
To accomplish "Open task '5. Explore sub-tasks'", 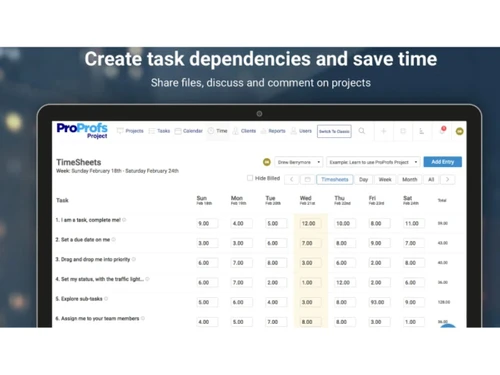I will coord(79,299).
